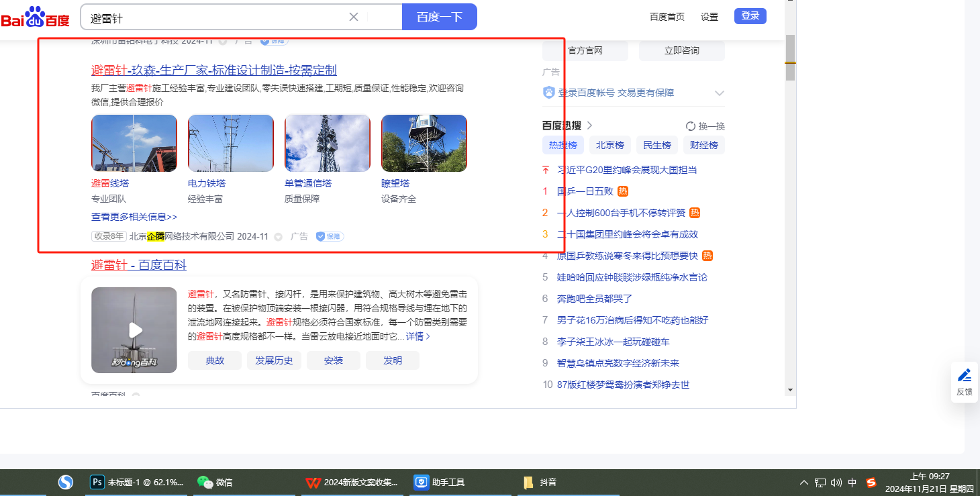Open the 避雷针 - 百度百科 result link
The height and width of the screenshot is (496, 980).
point(139,265)
